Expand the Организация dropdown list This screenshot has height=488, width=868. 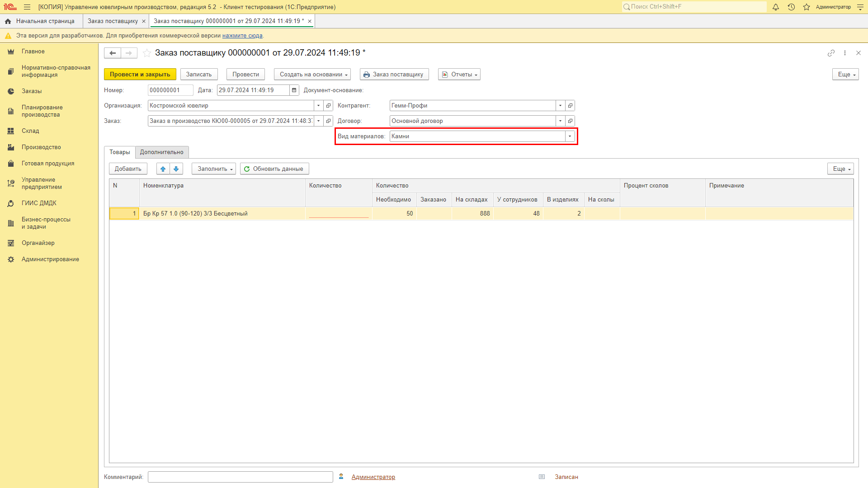[x=319, y=105]
